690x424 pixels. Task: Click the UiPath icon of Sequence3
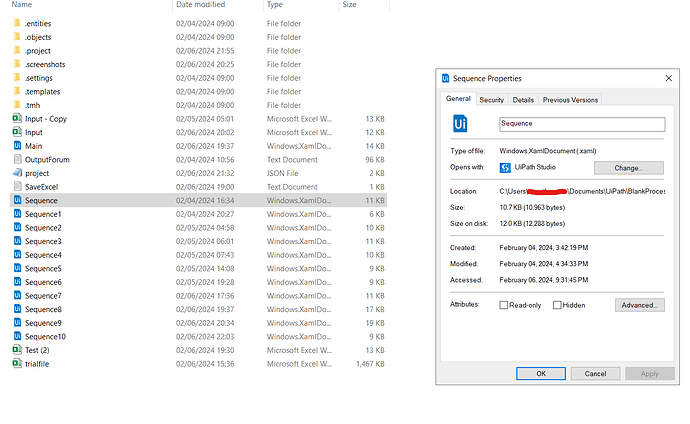17,241
